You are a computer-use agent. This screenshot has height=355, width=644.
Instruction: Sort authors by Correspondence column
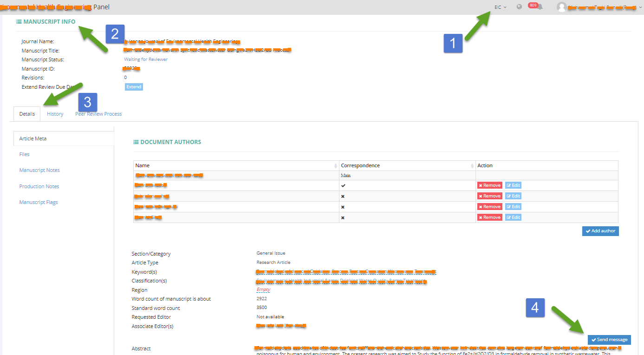point(407,165)
